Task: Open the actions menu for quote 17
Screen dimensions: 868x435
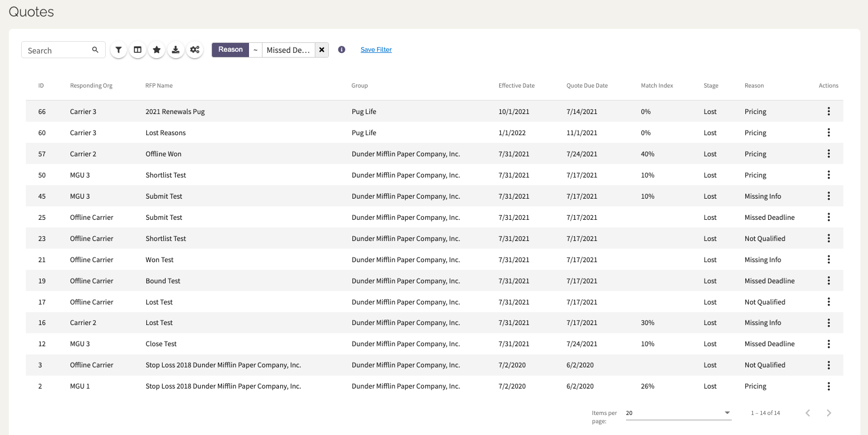Action: pos(829,302)
